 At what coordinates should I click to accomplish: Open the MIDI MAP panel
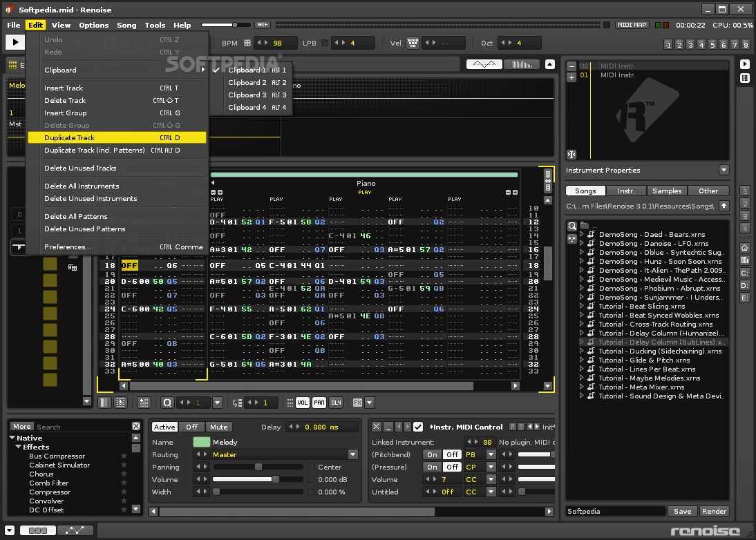pos(632,25)
